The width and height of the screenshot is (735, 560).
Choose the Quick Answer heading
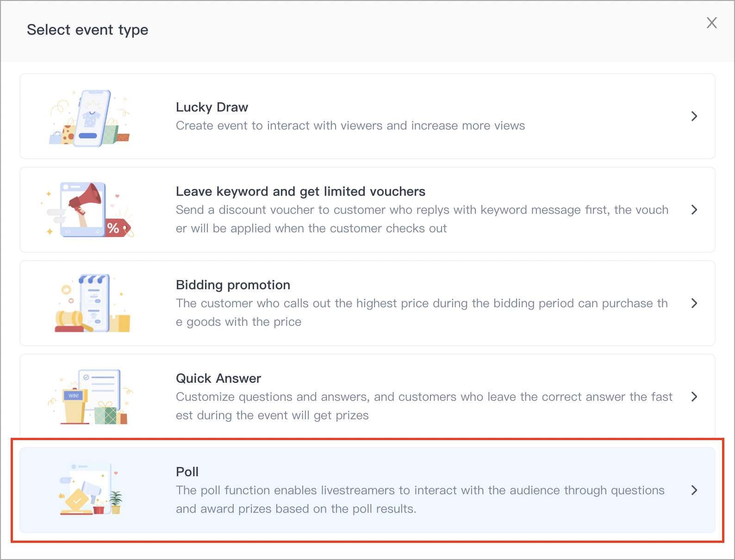[218, 379]
